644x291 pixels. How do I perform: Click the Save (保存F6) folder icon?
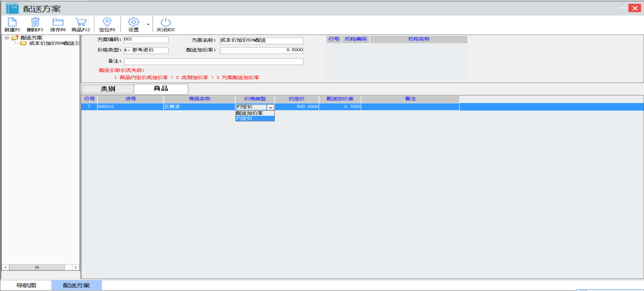click(58, 22)
